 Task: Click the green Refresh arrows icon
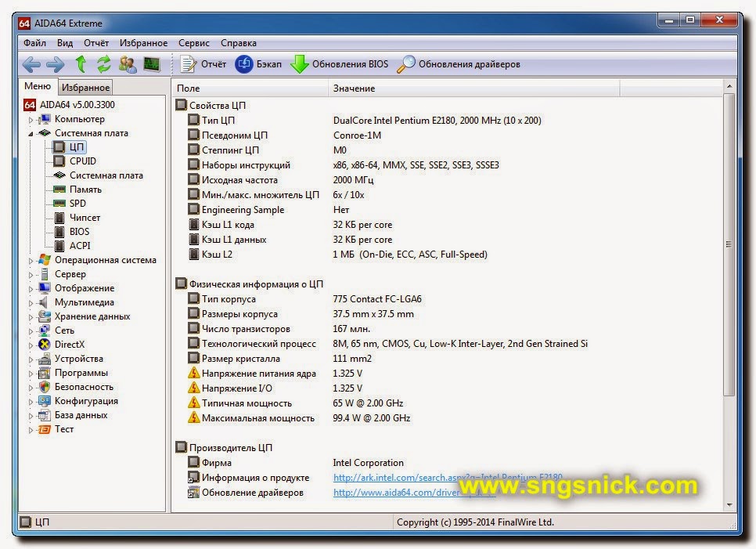point(103,64)
